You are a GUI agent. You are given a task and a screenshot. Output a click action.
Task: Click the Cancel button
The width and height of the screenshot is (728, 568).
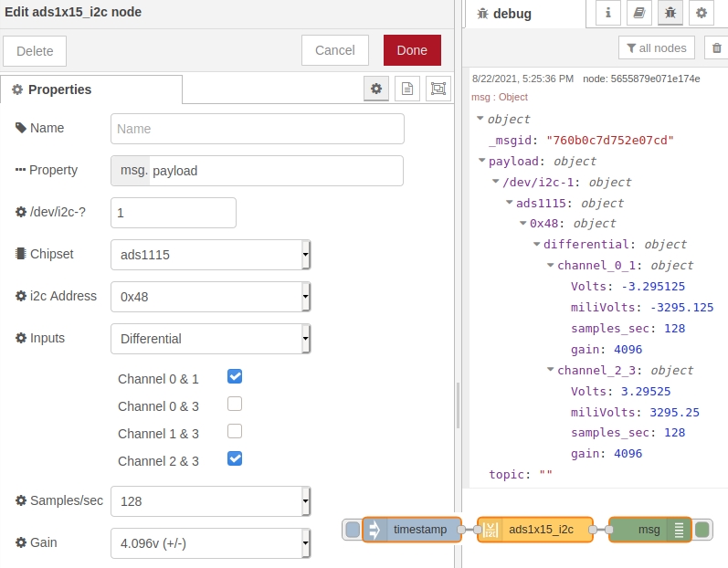tap(334, 50)
